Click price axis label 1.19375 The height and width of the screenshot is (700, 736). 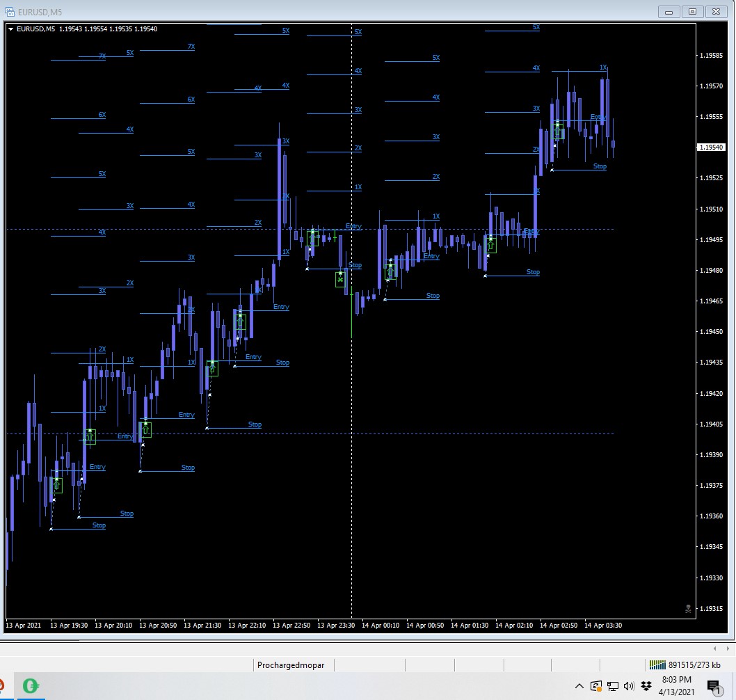pyautogui.click(x=711, y=486)
